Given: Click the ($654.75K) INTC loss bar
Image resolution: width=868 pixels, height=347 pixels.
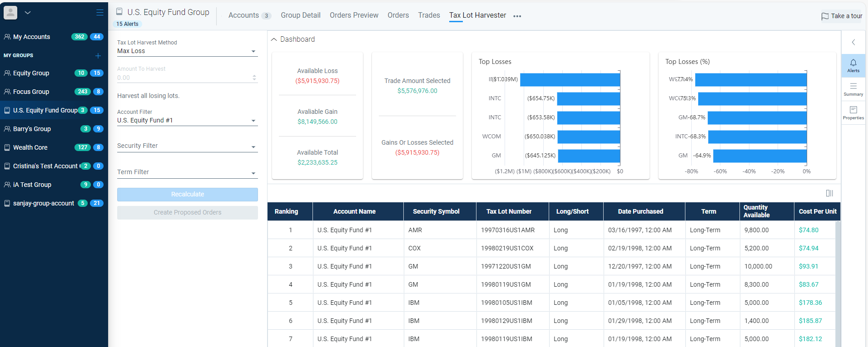Looking at the screenshot, I should point(588,98).
